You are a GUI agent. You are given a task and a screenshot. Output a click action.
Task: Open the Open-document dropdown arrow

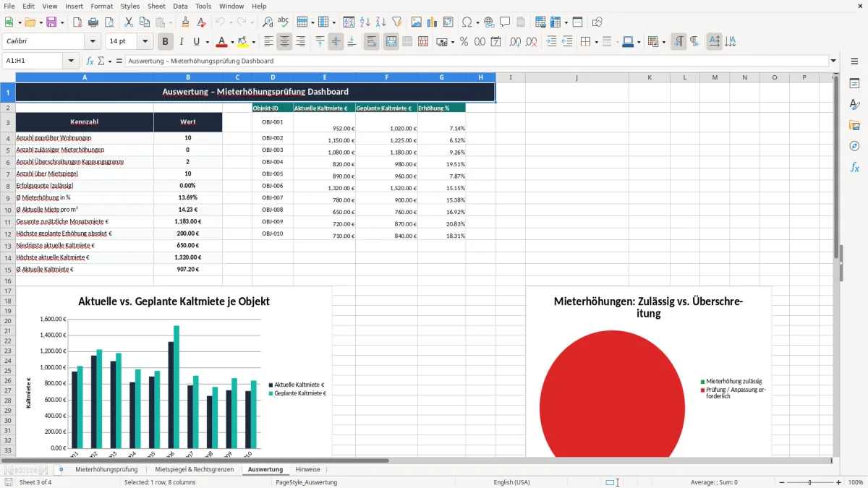[40, 22]
